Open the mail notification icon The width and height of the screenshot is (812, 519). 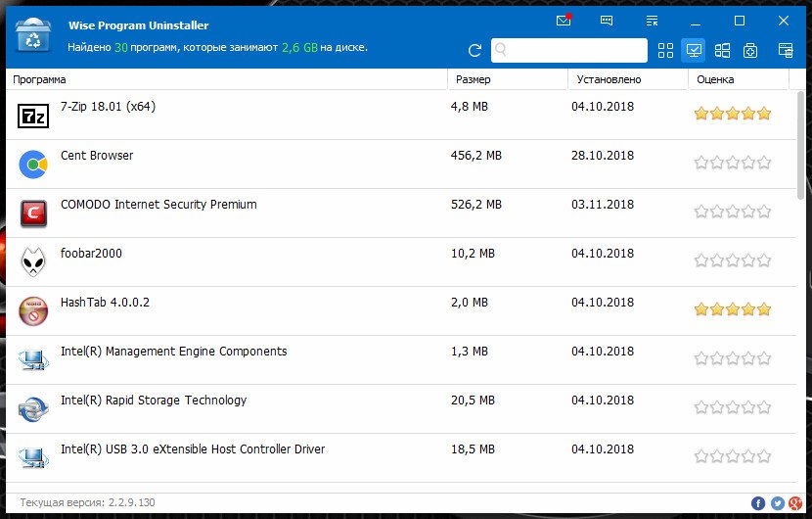(x=564, y=21)
